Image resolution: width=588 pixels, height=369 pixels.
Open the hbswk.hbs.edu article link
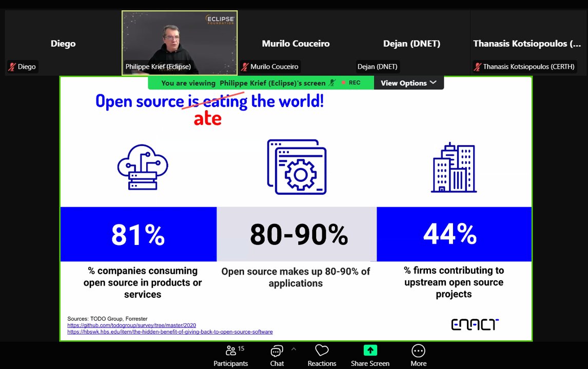click(170, 332)
